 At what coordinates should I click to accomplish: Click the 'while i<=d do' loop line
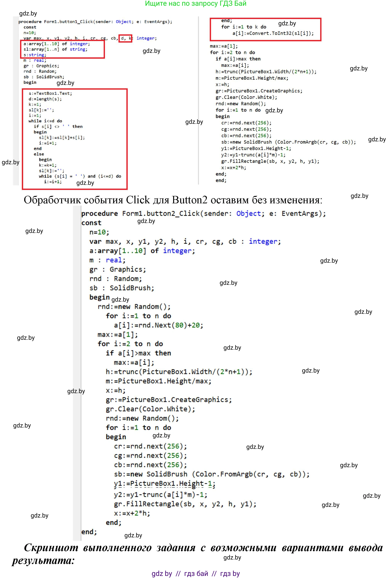pos(45,121)
